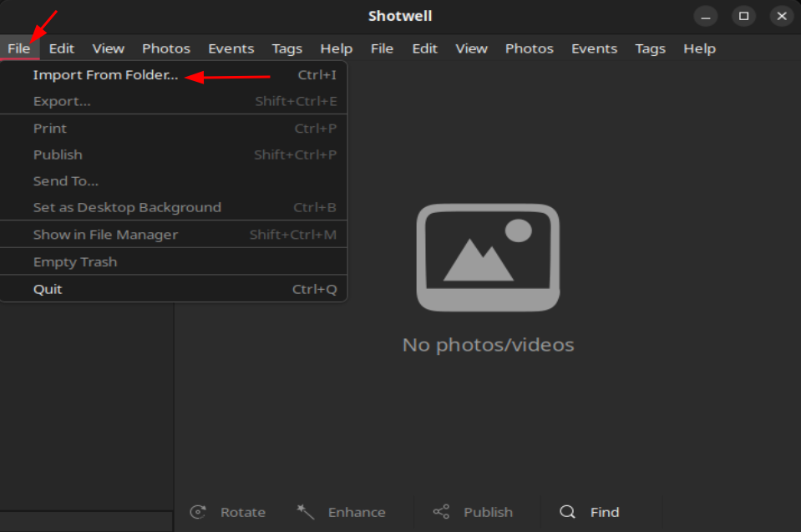The image size is (801, 532).
Task: Close the Shotwell window
Action: (x=782, y=17)
